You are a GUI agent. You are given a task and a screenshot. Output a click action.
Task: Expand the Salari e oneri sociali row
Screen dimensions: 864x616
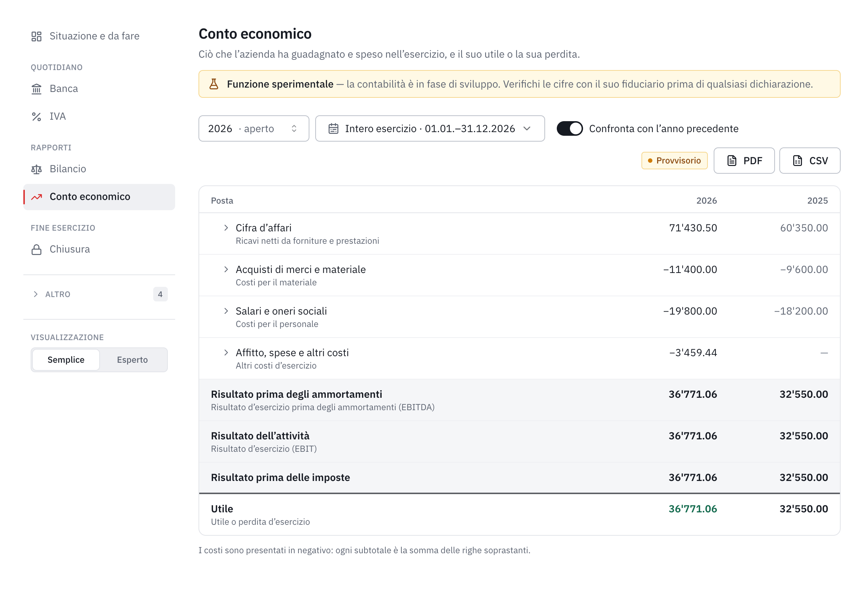[x=226, y=311]
